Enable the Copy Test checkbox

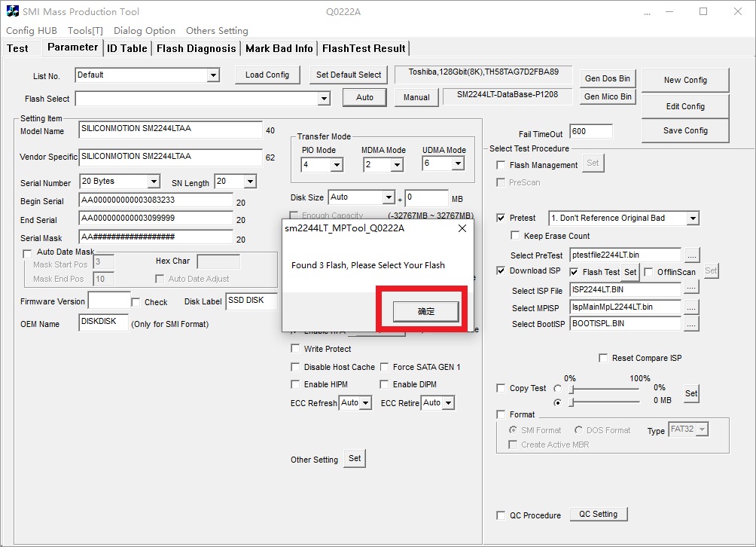tap(501, 389)
